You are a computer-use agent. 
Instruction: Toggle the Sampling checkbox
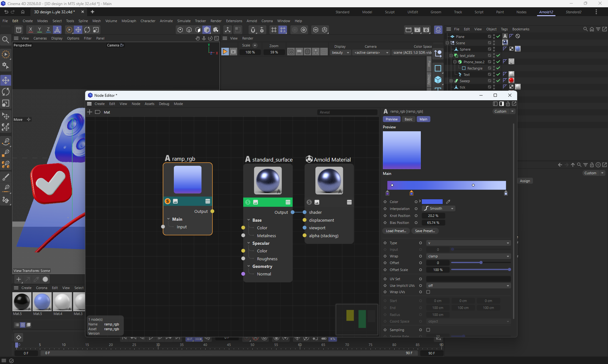click(428, 330)
